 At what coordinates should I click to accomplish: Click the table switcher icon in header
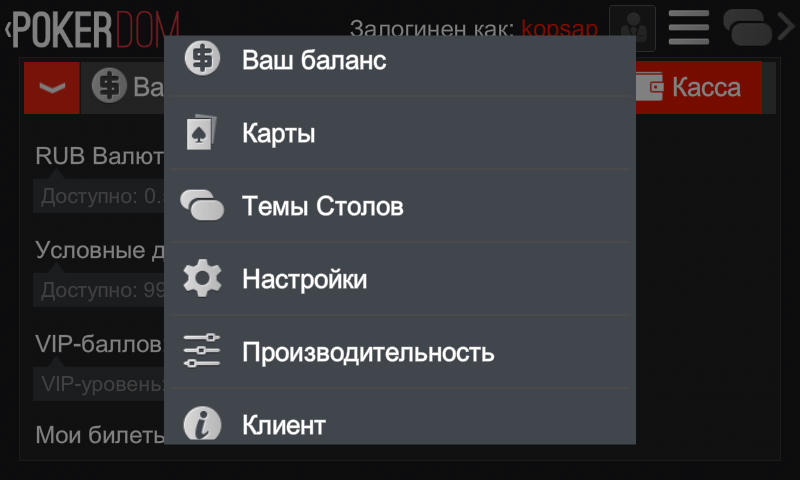coord(747,28)
